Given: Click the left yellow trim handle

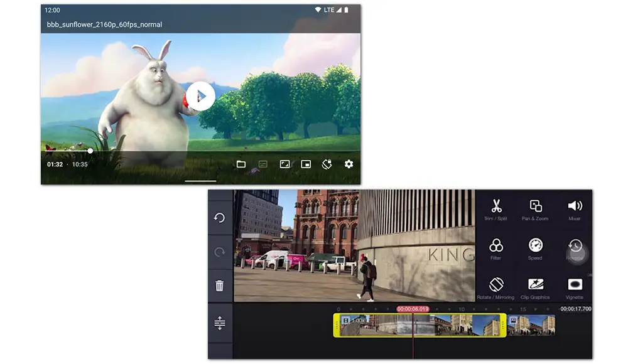Looking at the screenshot, I should (337, 325).
